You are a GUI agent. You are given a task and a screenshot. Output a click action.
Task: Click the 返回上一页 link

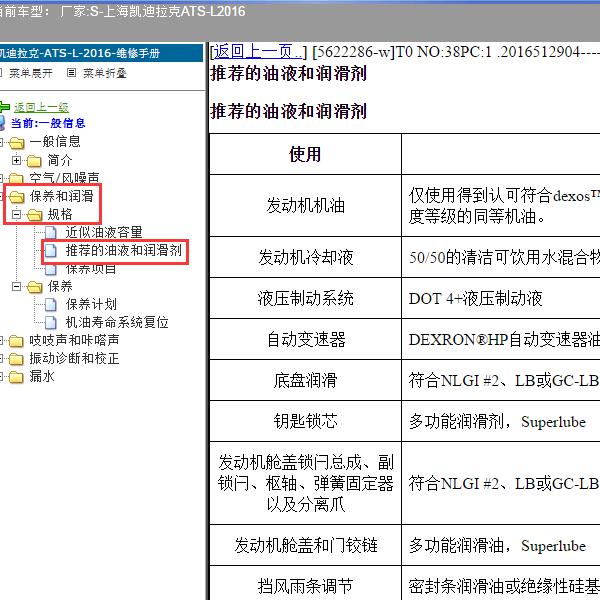[257, 52]
